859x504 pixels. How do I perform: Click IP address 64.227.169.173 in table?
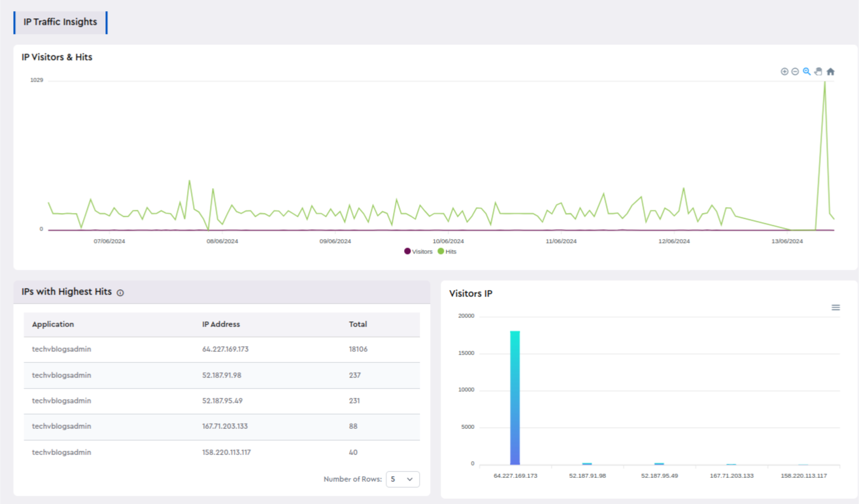point(226,349)
